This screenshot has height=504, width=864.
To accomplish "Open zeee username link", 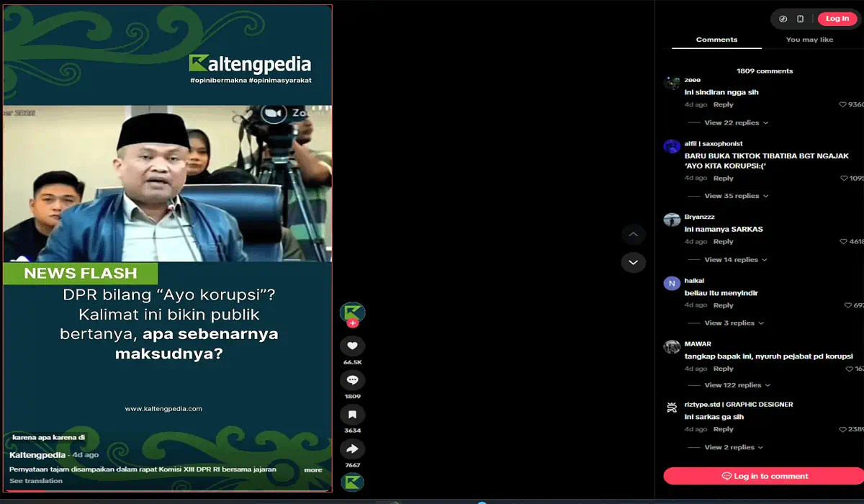I will [x=693, y=80].
